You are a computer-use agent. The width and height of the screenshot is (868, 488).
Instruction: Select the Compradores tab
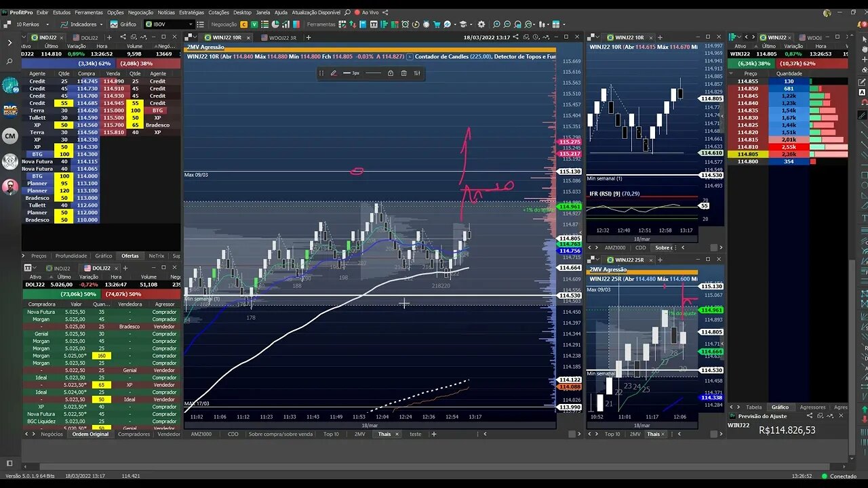coord(134,434)
